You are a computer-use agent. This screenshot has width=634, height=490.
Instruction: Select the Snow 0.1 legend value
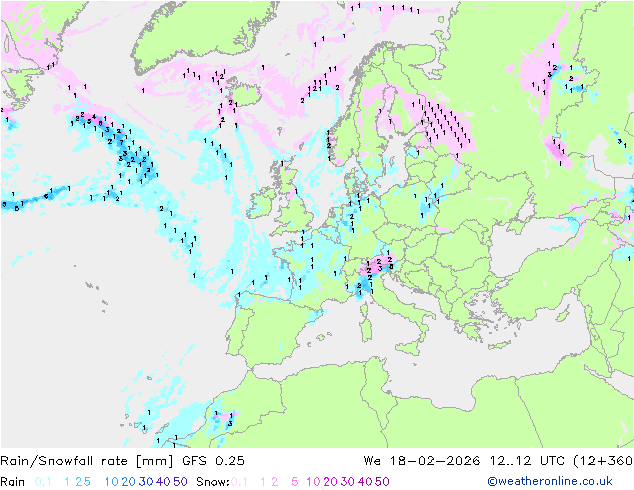point(239,482)
